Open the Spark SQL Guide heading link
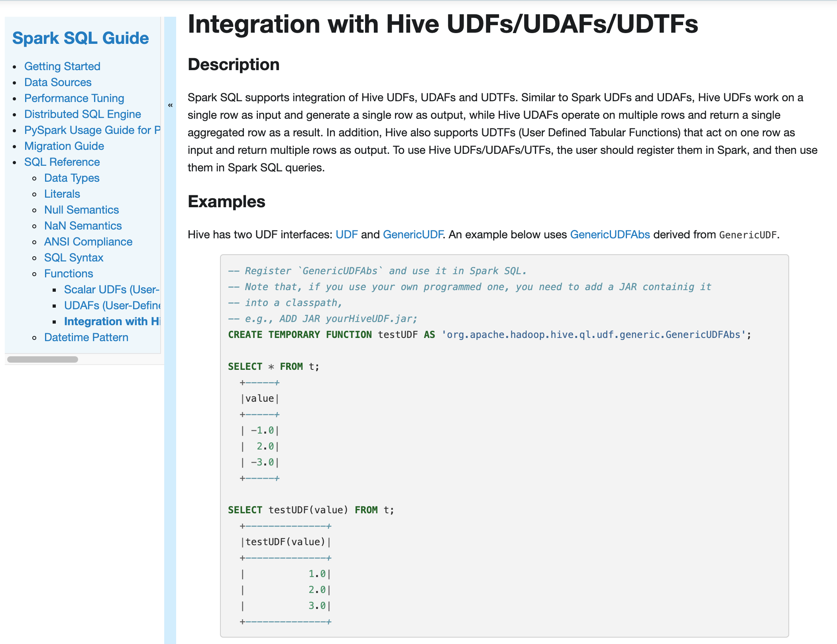 pyautogui.click(x=81, y=38)
